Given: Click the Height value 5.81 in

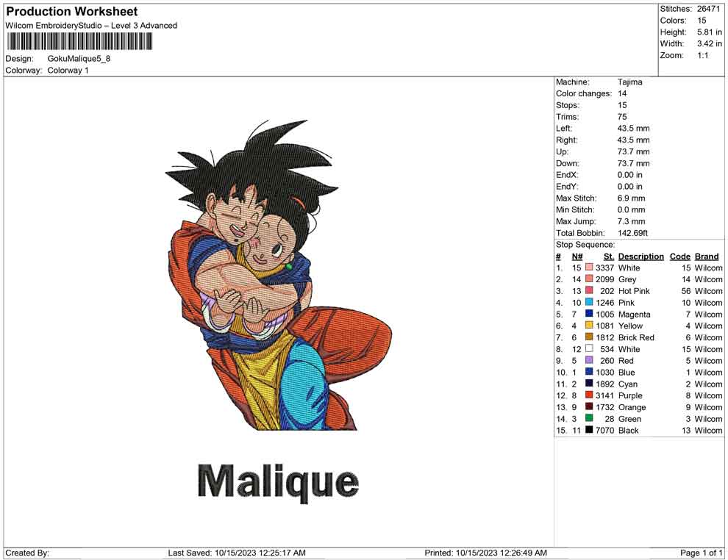Looking at the screenshot, I should point(709,32).
